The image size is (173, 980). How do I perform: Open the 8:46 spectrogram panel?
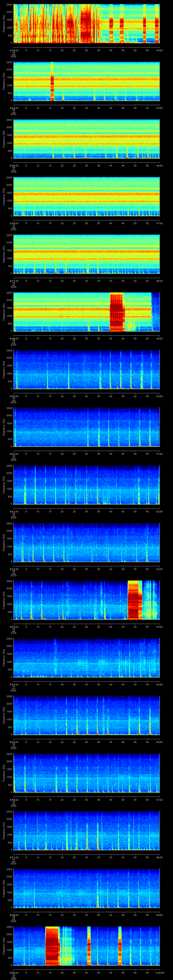pyautogui.click(x=86, y=197)
